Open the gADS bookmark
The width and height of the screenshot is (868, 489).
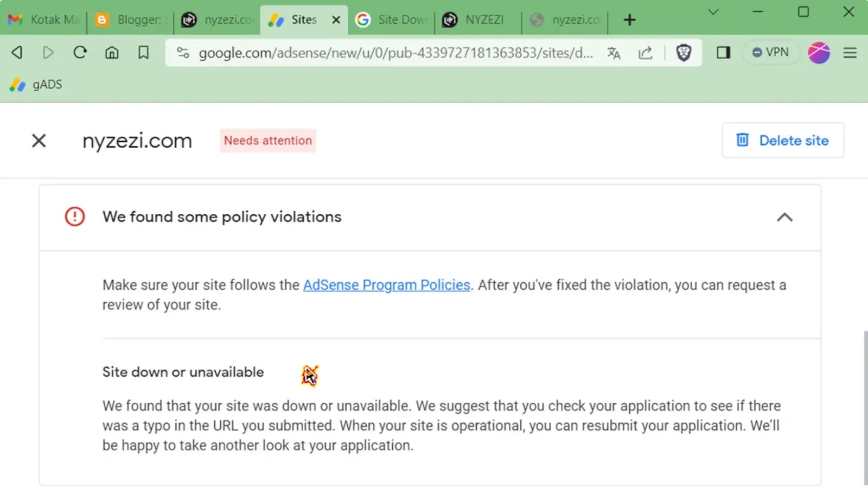pos(36,85)
